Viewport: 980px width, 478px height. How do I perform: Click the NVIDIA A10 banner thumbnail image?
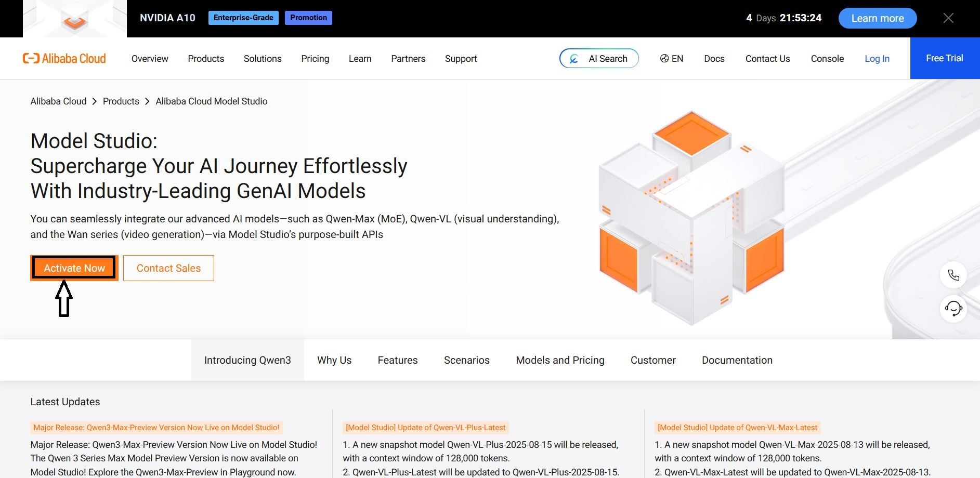pos(75,19)
